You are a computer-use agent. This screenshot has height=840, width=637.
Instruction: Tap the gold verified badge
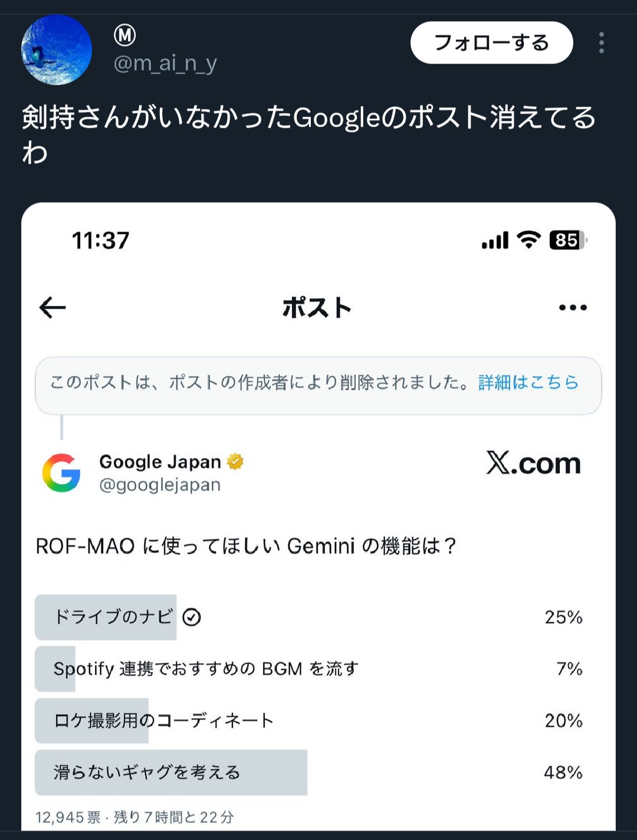pyautogui.click(x=235, y=462)
